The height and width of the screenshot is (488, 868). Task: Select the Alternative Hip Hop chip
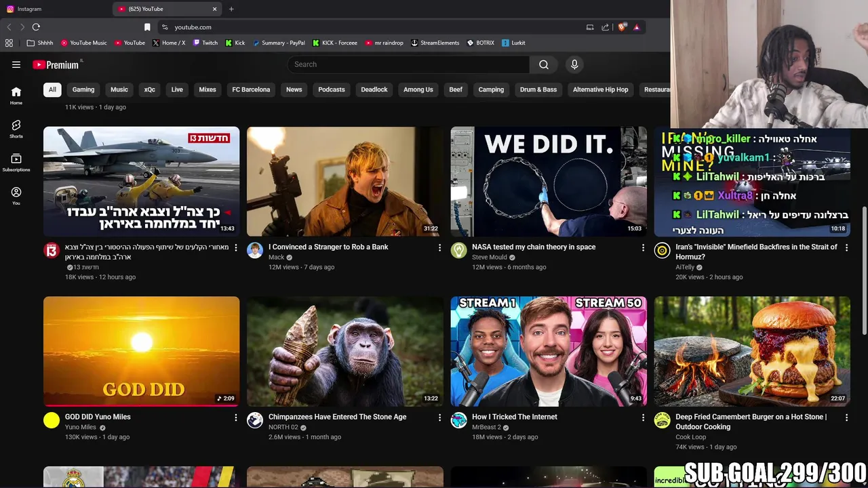click(x=601, y=89)
